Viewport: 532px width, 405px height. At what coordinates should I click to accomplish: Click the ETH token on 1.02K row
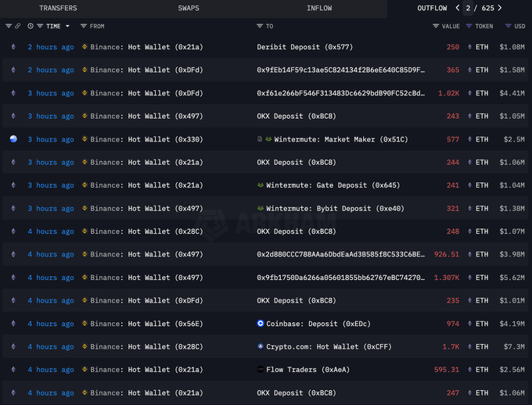[482, 93]
